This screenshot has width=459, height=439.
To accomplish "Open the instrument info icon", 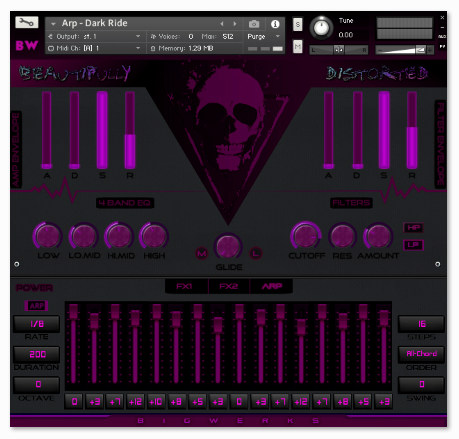I will point(275,24).
